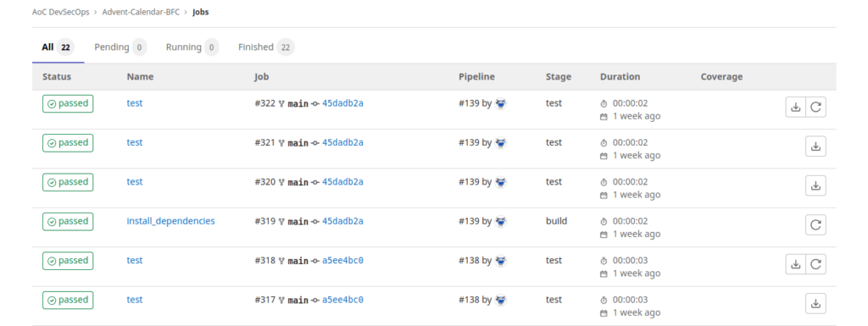Screen dimensions: 868x326
Task: Retry job #322 with the refresh icon
Action: [815, 108]
